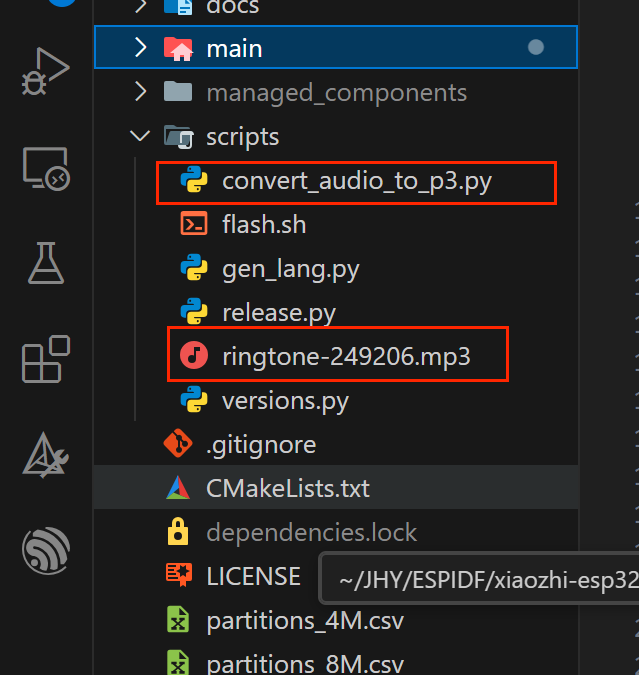Open gen_lang.py file
Image resolution: width=639 pixels, height=675 pixels.
tap(290, 269)
